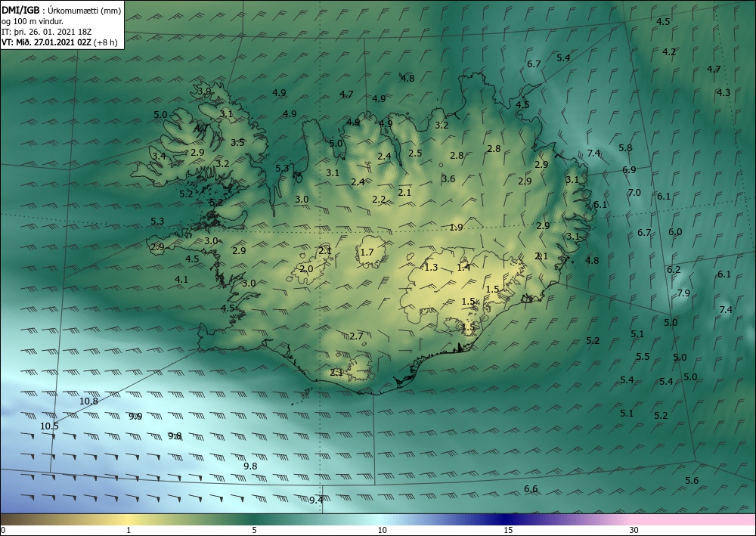756x536 pixels.
Task: Click the DMI/IGB Úrkomumætti (mm) title
Action: 61,11
